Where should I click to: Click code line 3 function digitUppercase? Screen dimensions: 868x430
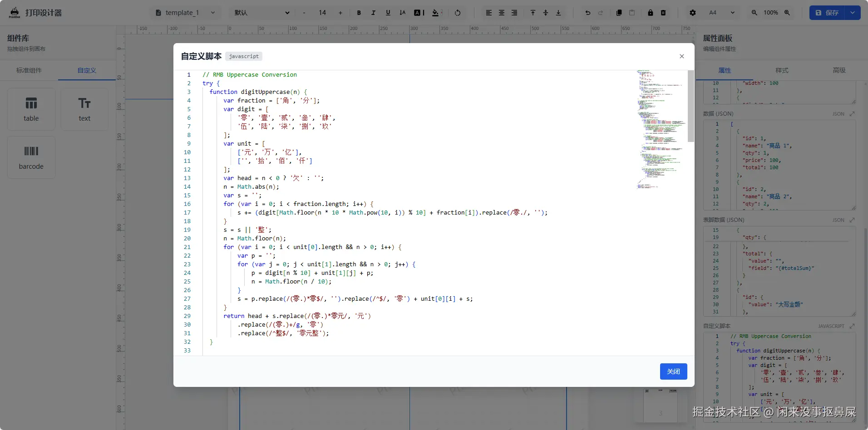click(258, 92)
